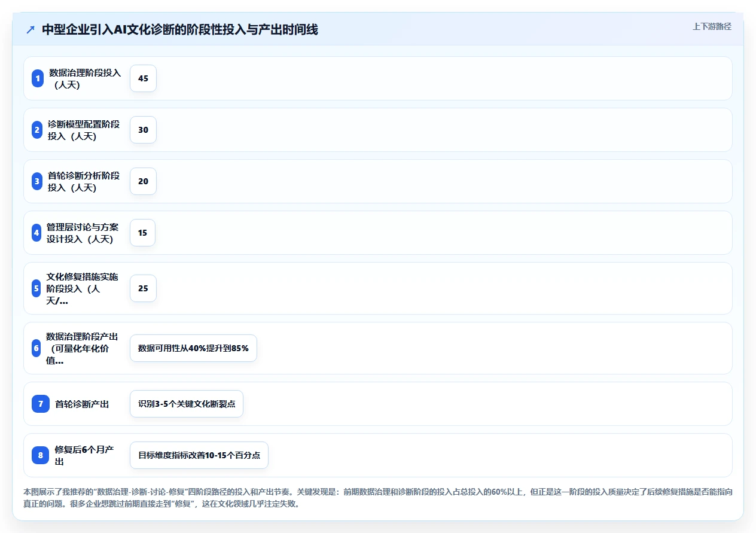Image resolution: width=756 pixels, height=533 pixels.
Task: Click the arrow icon beside the title
Action: pos(31,30)
